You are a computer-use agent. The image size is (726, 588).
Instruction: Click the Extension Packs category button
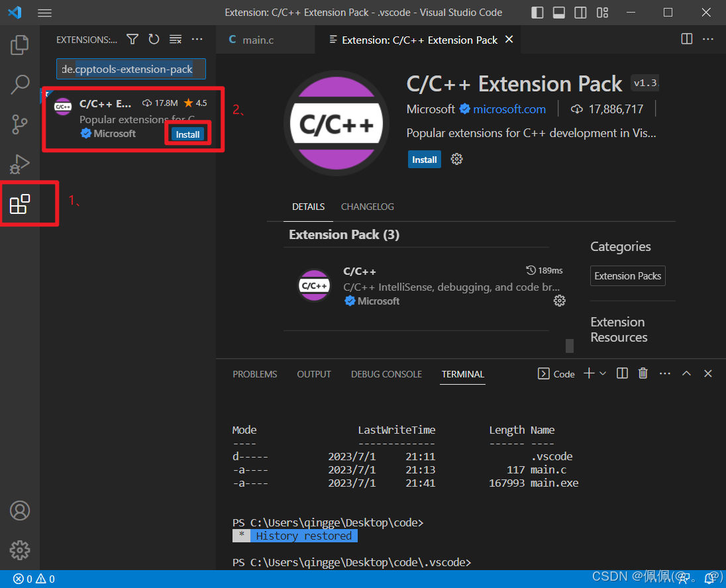tap(627, 276)
